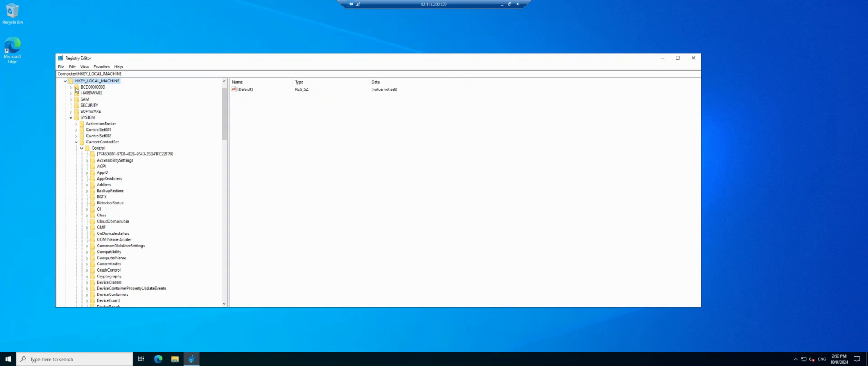Open the Favorites menu

pyautogui.click(x=101, y=67)
